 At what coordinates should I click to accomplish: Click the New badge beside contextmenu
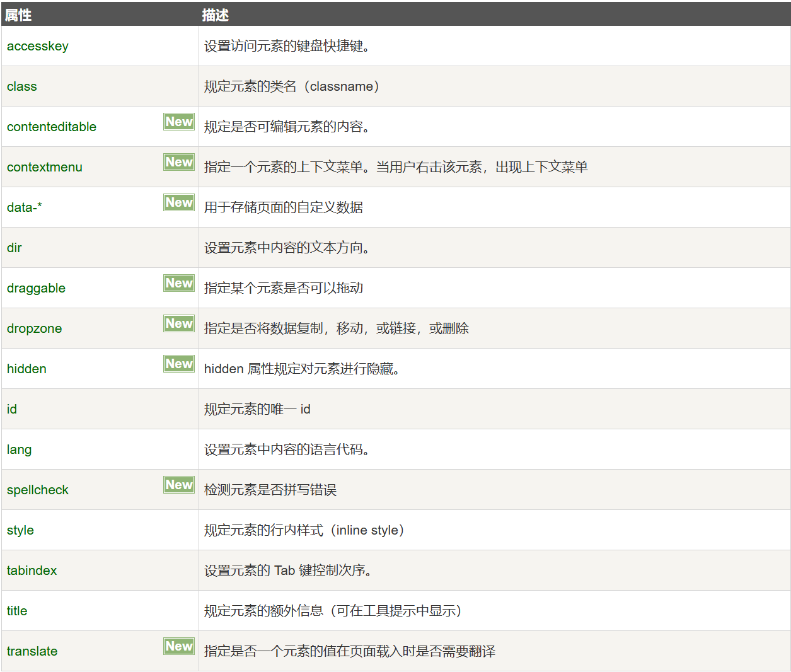[x=179, y=162]
